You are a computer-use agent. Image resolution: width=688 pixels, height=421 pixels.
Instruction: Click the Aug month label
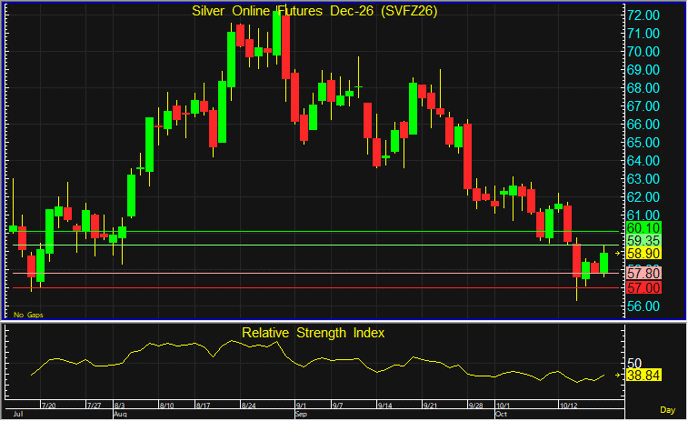tap(120, 414)
